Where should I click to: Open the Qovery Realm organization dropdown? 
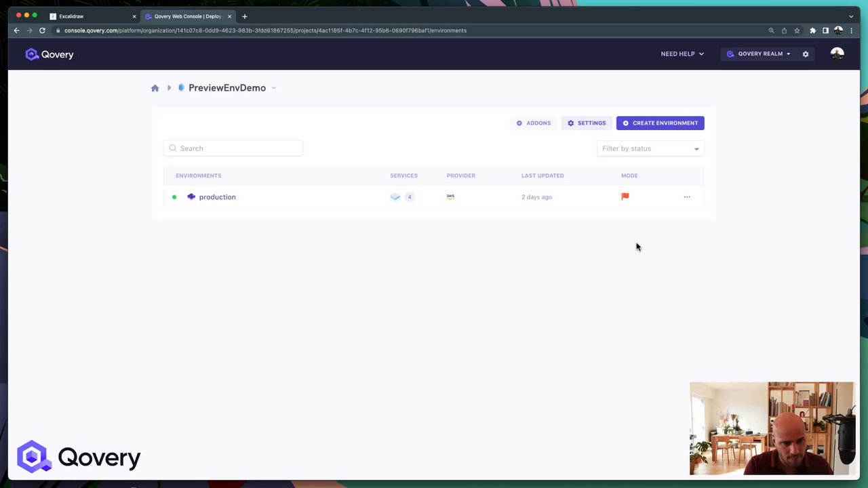pos(758,54)
